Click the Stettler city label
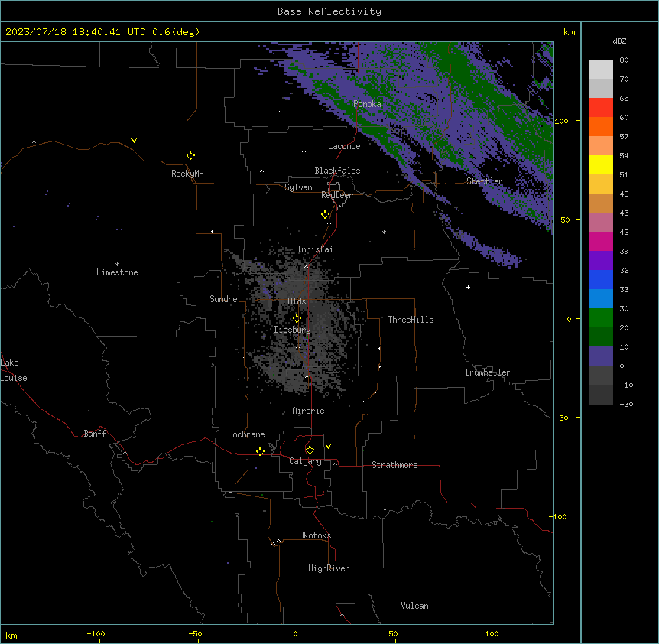The height and width of the screenshot is (644, 659). coord(485,181)
